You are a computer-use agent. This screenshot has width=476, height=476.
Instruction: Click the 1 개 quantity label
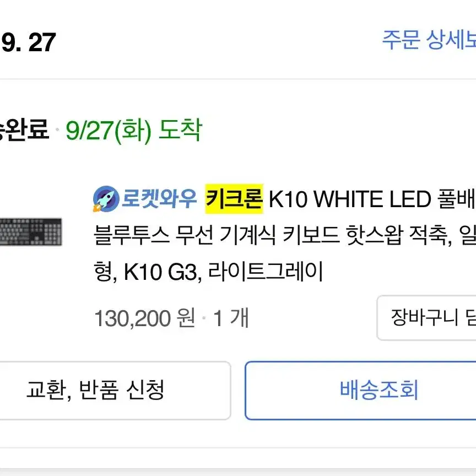[x=231, y=318]
